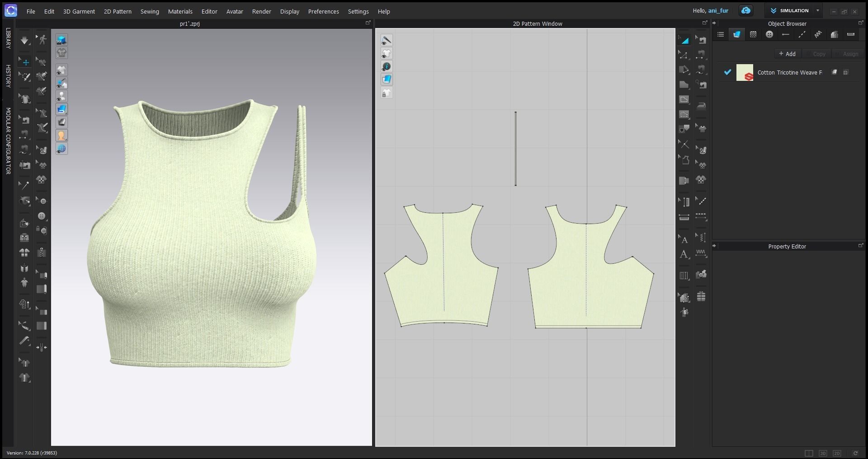
Task: Select the Select/Move tool in the 3D toolbar
Action: pyautogui.click(x=24, y=62)
